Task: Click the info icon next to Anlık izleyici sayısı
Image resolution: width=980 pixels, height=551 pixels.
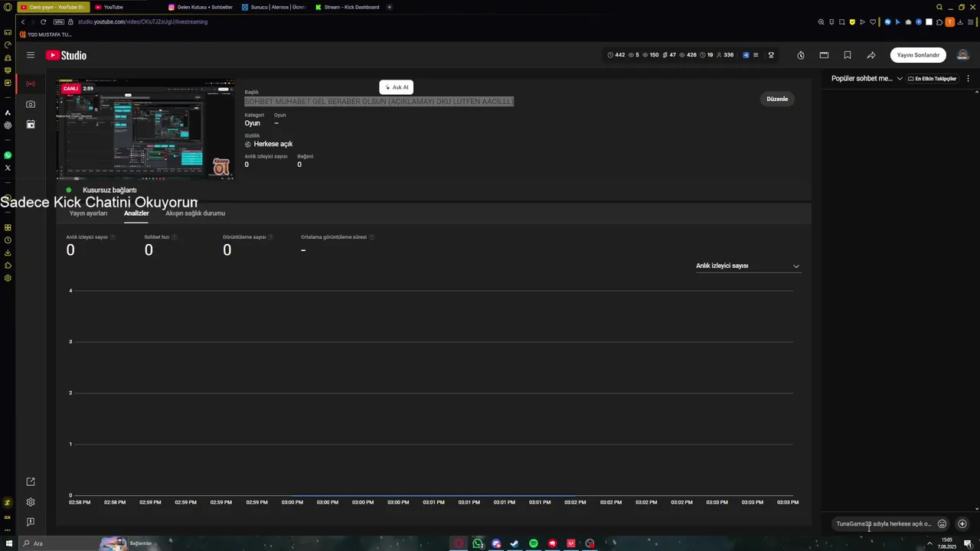Action: [113, 237]
